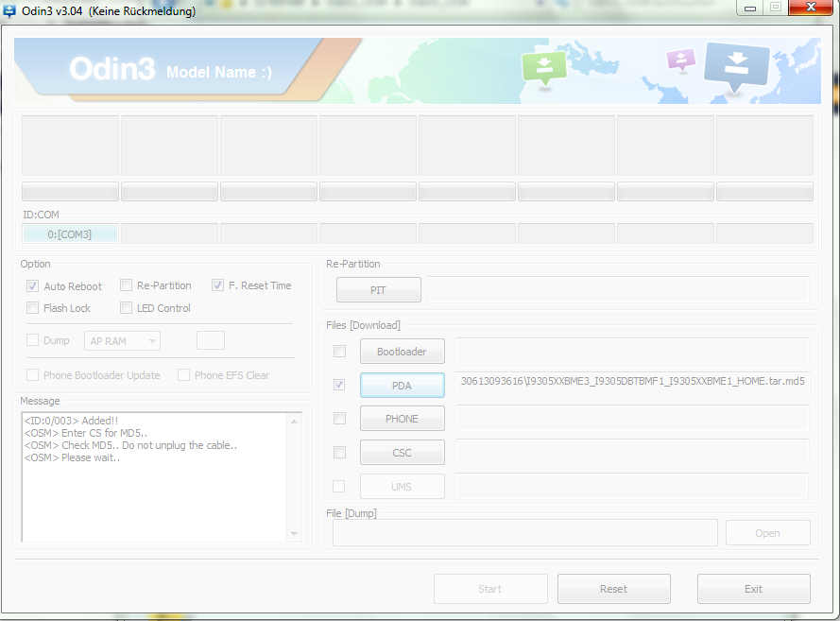Toggle the Auto Reboot checkbox
This screenshot has height=621, width=840.
pos(33,286)
